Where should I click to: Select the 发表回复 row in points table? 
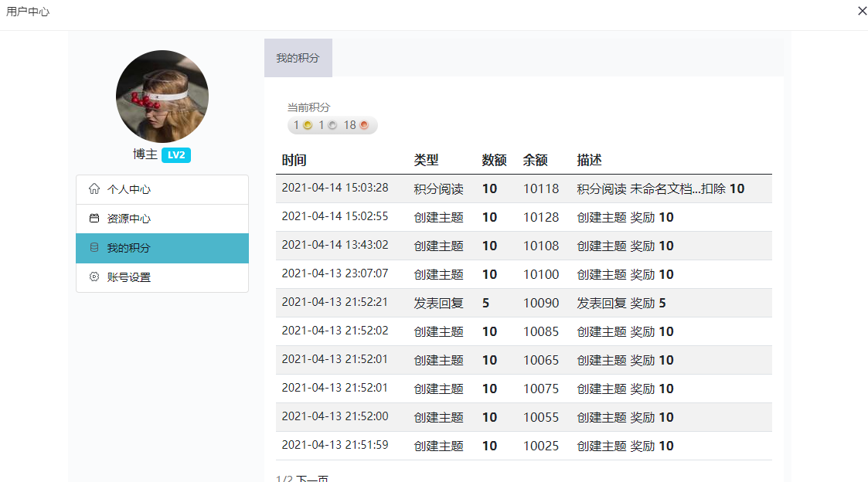click(x=438, y=303)
